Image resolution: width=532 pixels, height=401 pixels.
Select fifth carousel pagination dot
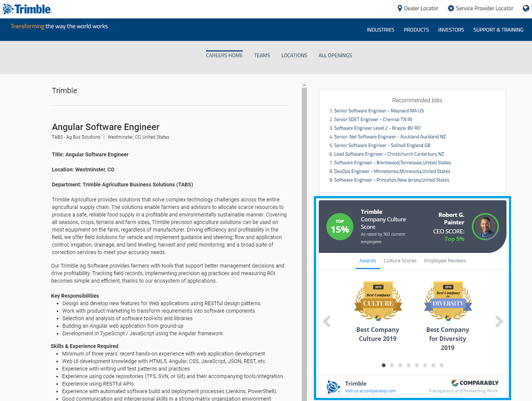[417, 366]
